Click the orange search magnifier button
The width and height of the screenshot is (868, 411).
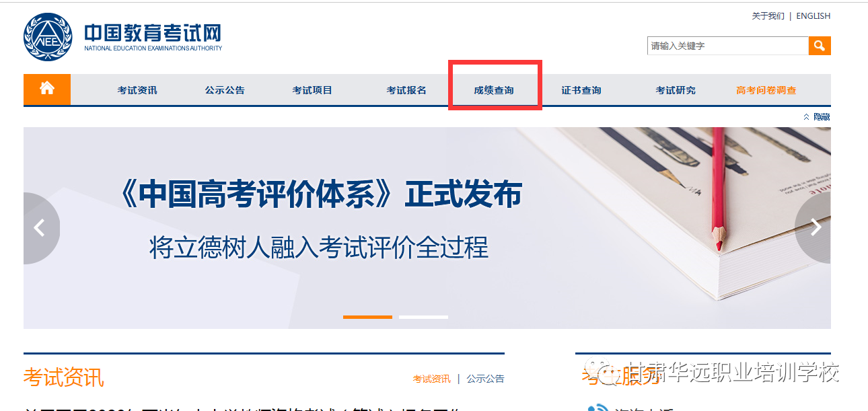[820, 46]
